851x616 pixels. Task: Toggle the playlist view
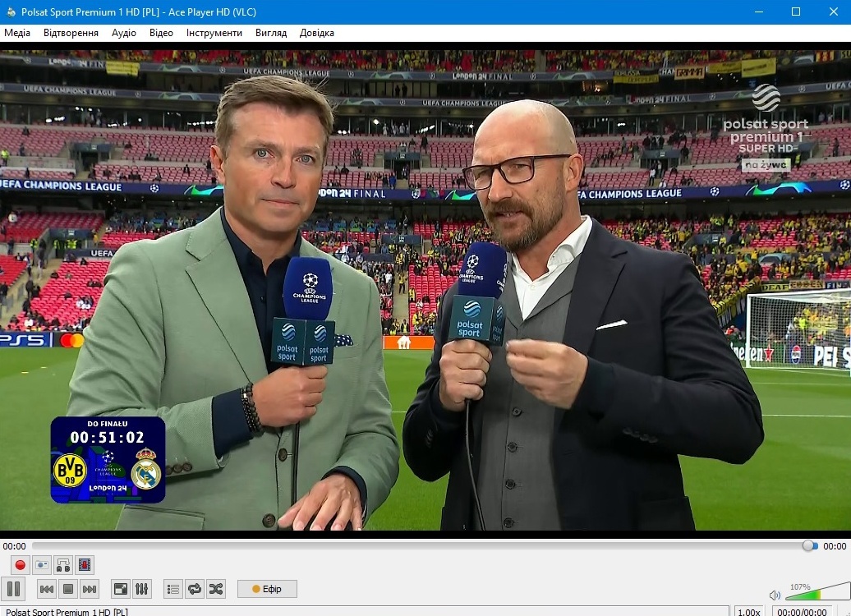[x=173, y=589]
